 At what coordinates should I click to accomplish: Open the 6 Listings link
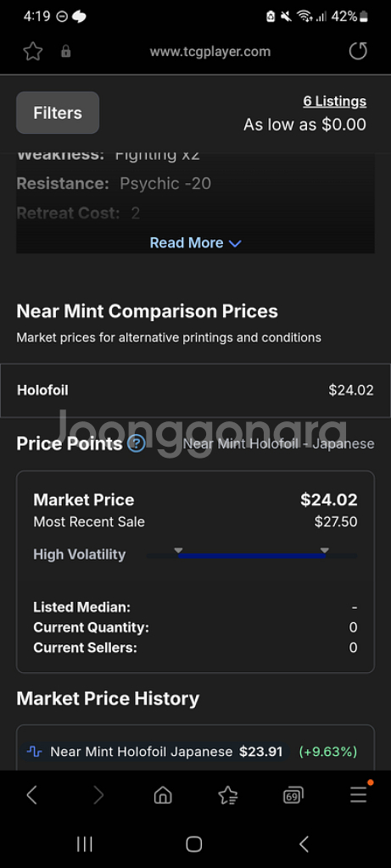(x=334, y=102)
